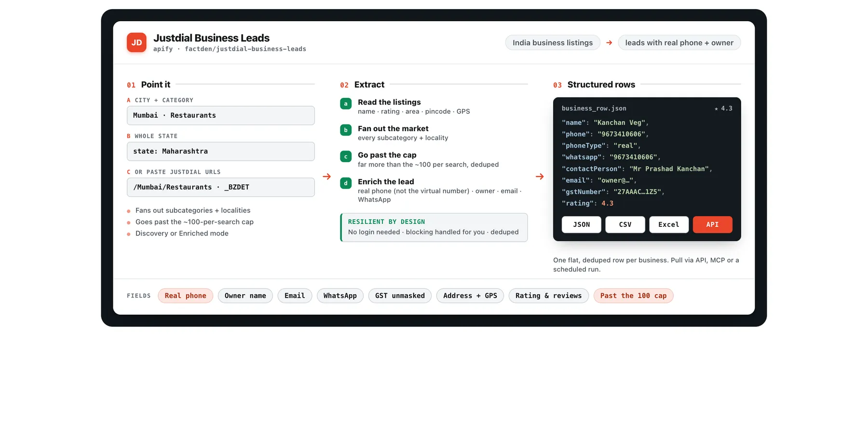
Task: Click the RESILIENT BY DESIGN callout heading
Action: click(387, 222)
